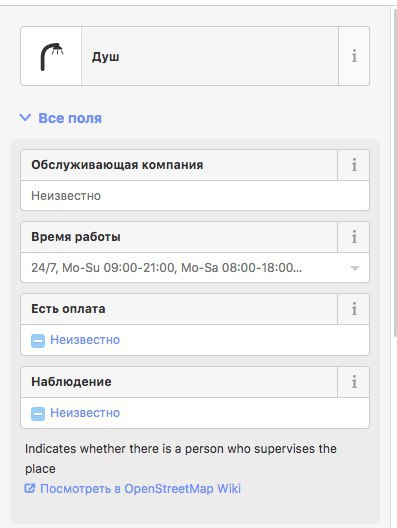Show info for Есть оплата field
Screen dimensions: 397x528
354,309
